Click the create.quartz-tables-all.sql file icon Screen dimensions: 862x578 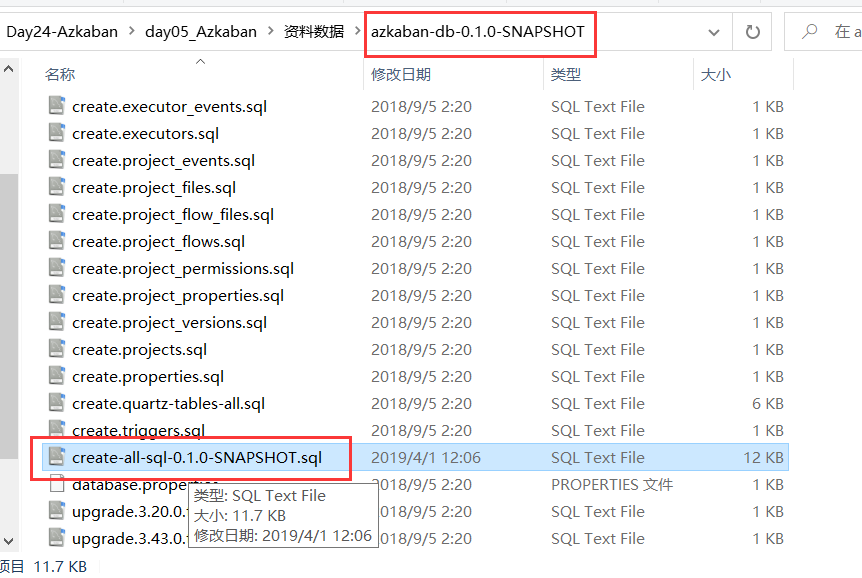click(57, 401)
